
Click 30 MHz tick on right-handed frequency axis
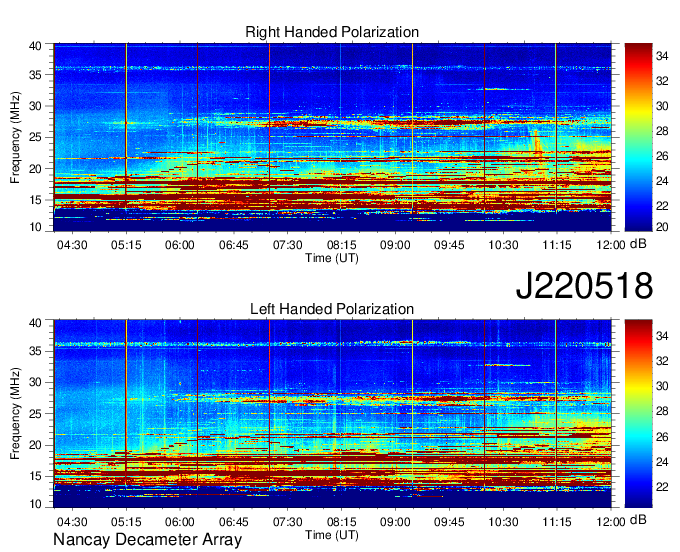pyautogui.click(x=35, y=106)
